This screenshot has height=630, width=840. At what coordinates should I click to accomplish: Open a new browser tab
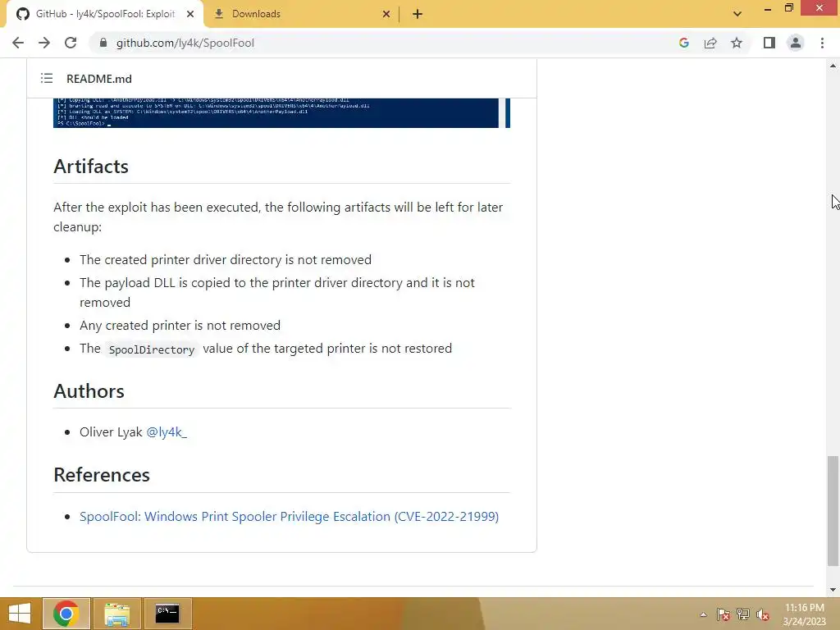click(418, 14)
